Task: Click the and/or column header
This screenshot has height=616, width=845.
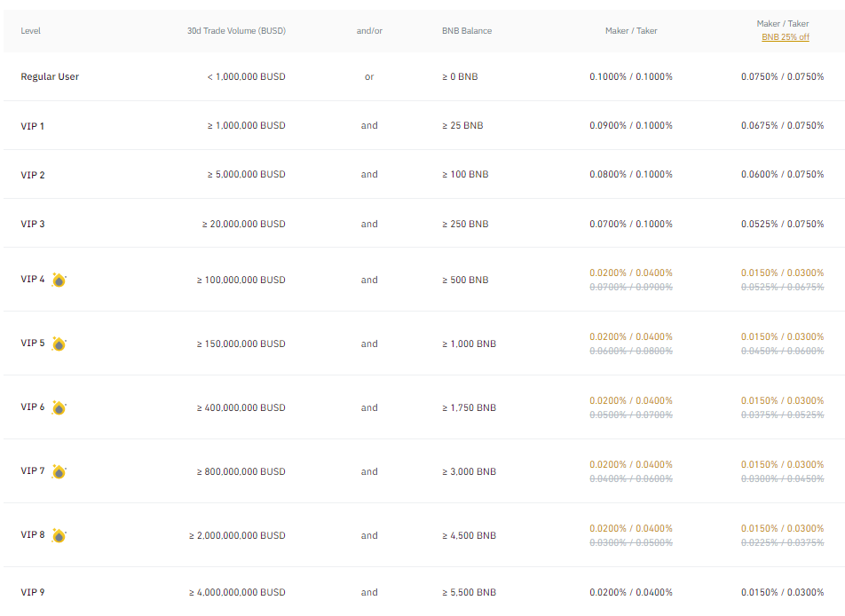Action: coord(369,31)
